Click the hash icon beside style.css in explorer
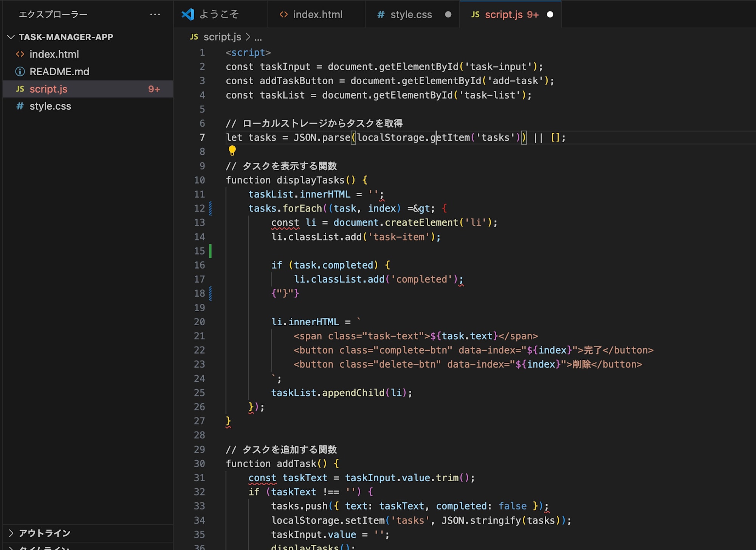 tap(20, 106)
